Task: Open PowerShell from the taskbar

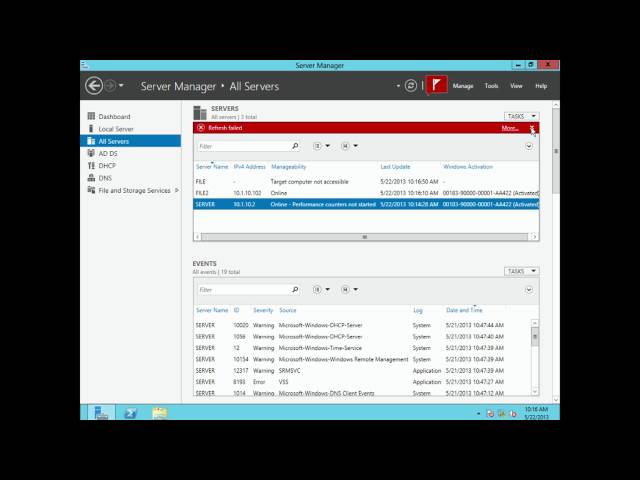Action: click(x=131, y=413)
